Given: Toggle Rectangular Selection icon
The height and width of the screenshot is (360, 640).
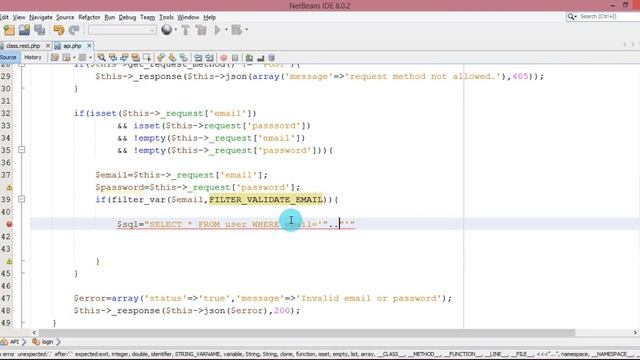Looking at the screenshot, I should (x=147, y=58).
